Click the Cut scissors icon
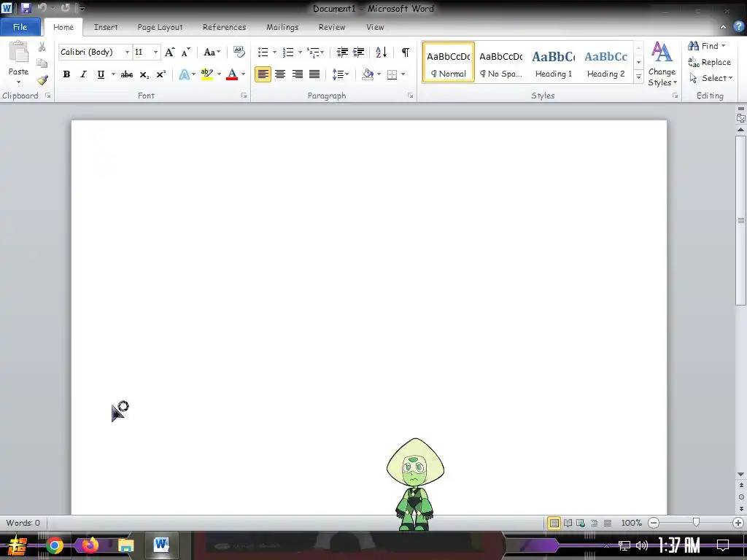Screen dimensions: 747x560 42,47
